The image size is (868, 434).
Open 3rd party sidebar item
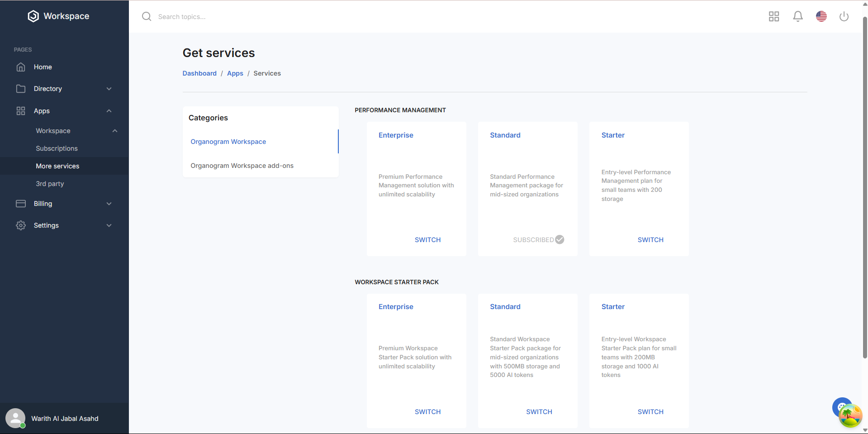tap(50, 184)
